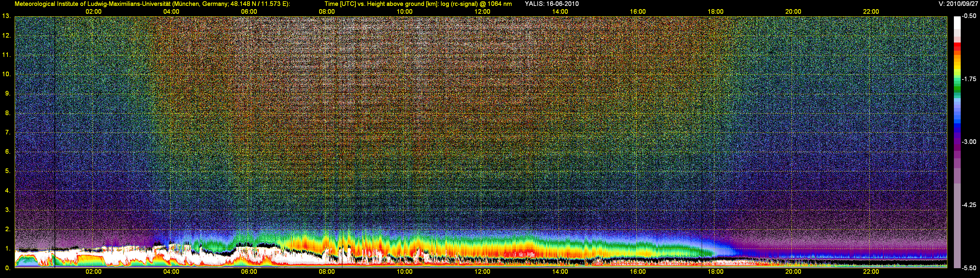Click the 'YALIS: 16-06-2010' label

(552, 4)
